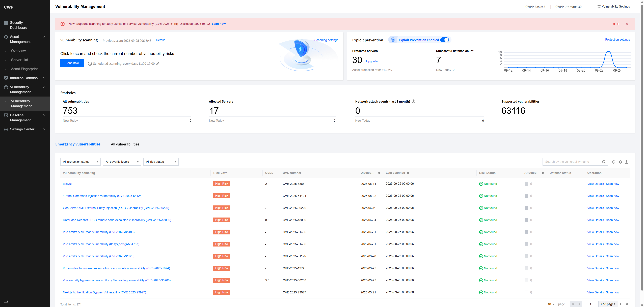View Details for Next.js Authentication Bypass row
644x307 pixels.
[x=595, y=292]
